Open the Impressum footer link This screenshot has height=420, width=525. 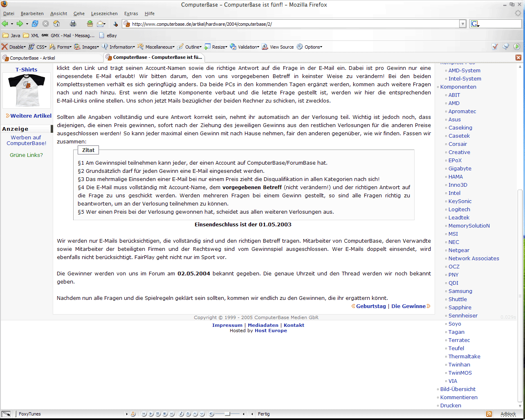(227, 325)
